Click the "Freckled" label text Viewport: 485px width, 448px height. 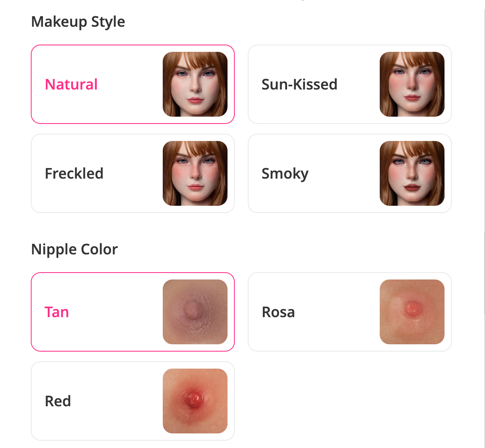[74, 173]
